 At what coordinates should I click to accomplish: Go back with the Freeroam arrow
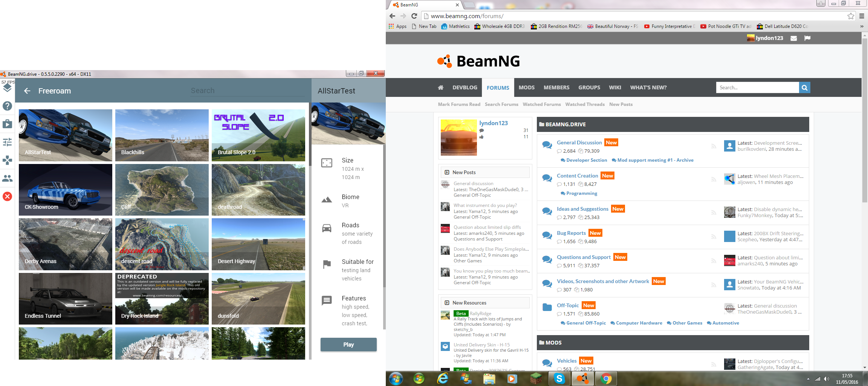click(27, 91)
